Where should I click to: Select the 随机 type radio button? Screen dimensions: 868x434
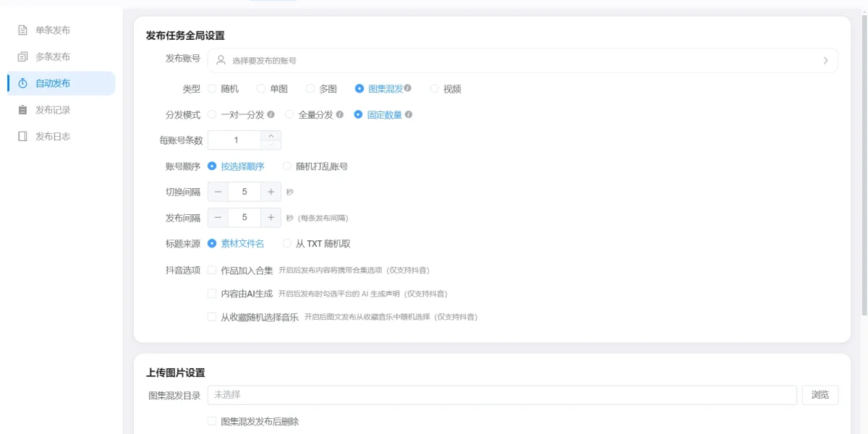pyautogui.click(x=212, y=89)
